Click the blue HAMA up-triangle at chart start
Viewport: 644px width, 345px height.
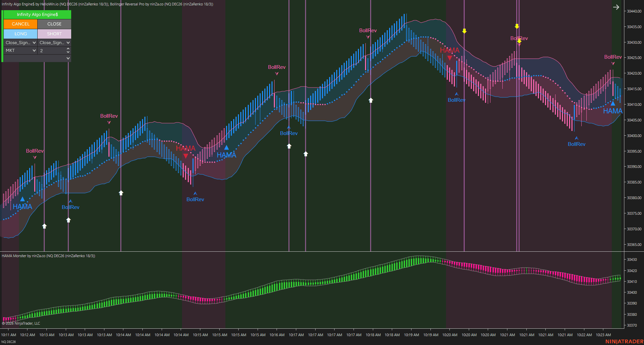coord(22,199)
